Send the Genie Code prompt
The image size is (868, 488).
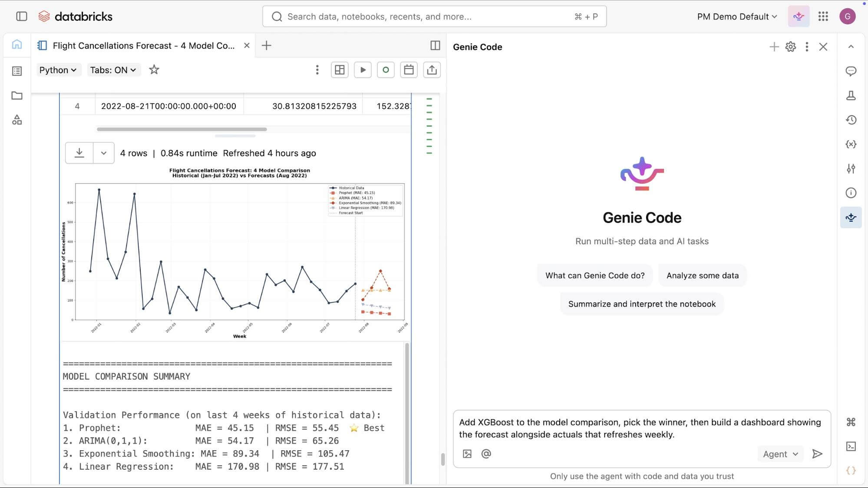coord(817,454)
